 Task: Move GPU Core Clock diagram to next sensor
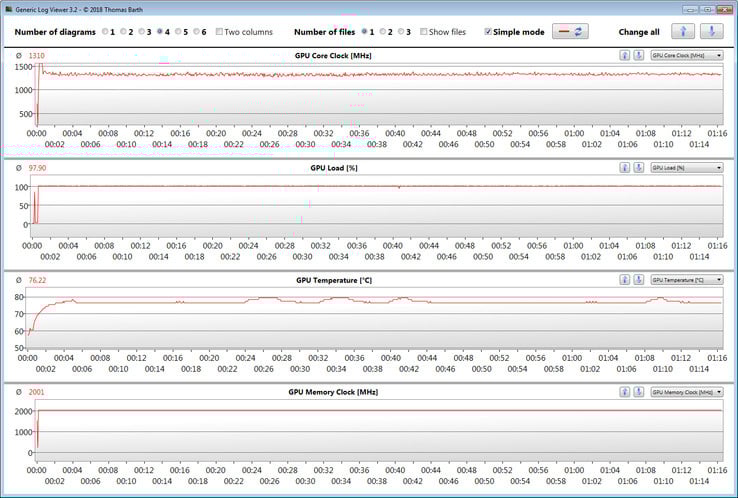pyautogui.click(x=639, y=56)
